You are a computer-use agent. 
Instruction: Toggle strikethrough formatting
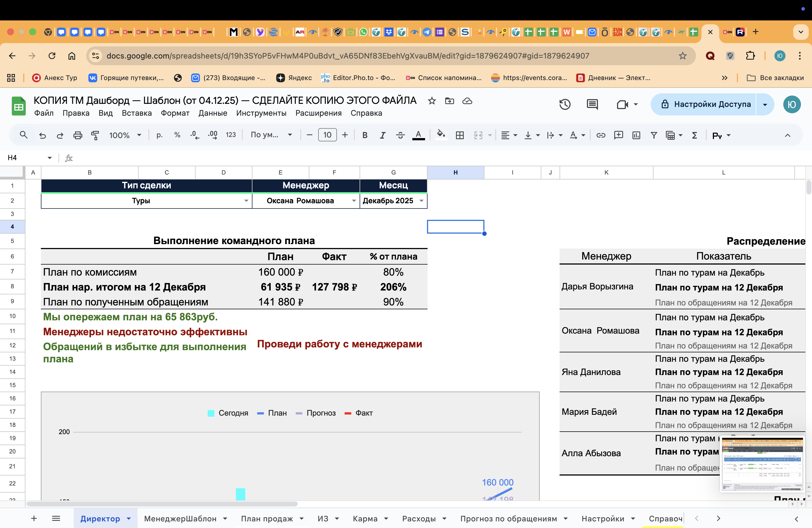[x=400, y=135]
